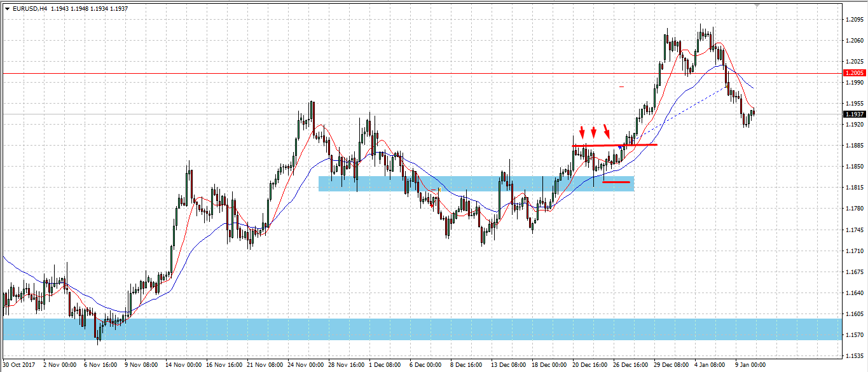
Task: Click the 1.1675 price axis label
Action: click(x=853, y=272)
